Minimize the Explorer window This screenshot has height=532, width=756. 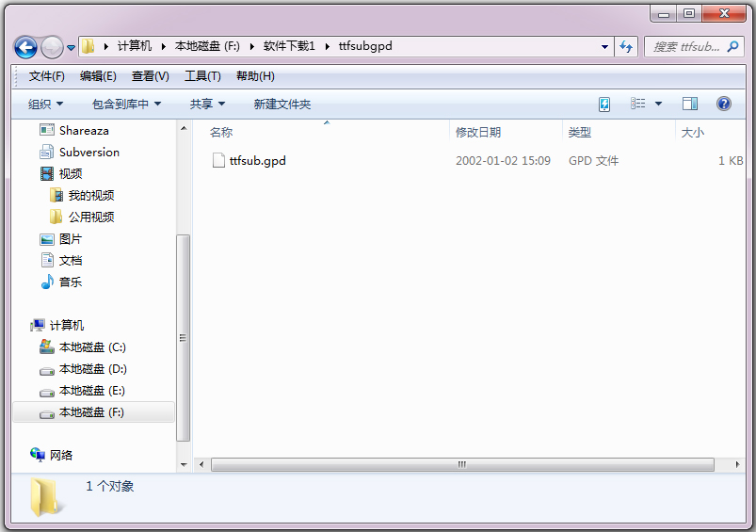[x=664, y=13]
